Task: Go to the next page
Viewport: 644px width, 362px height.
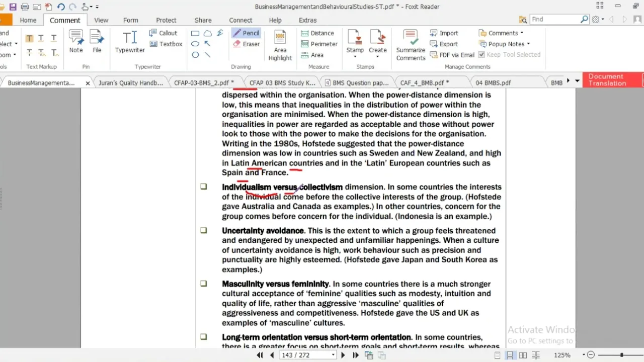Action: [343, 355]
